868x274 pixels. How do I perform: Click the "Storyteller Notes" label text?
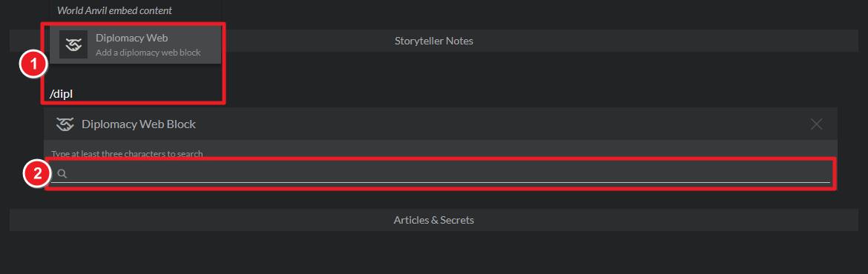[x=433, y=41]
